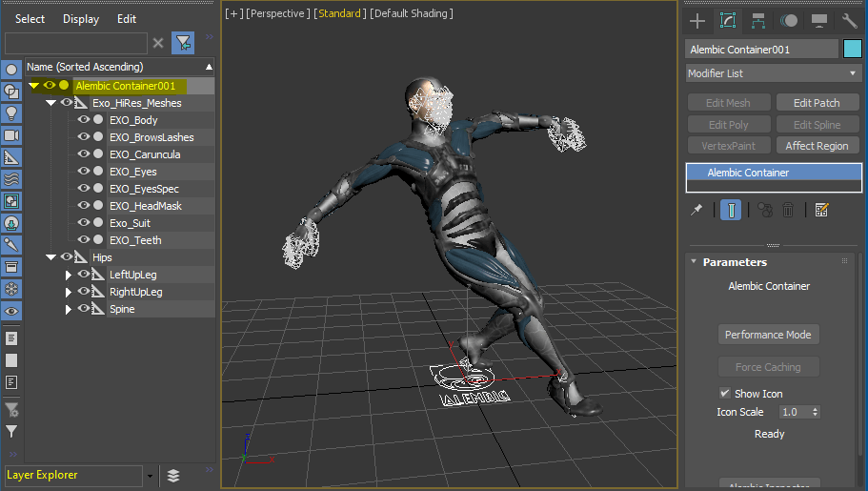
Task: Toggle Display Groups filter icon
Action: tap(11, 201)
